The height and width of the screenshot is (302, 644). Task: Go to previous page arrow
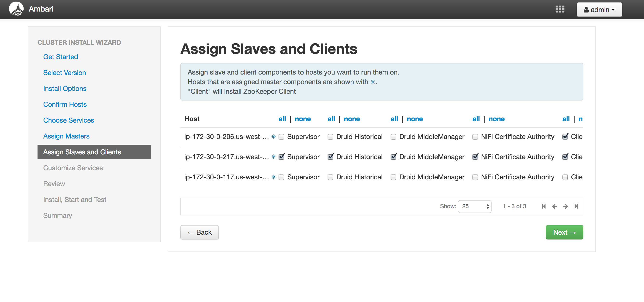554,206
